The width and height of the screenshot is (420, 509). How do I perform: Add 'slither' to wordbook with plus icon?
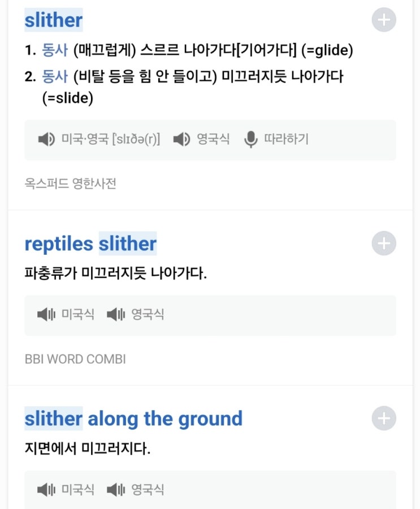384,20
